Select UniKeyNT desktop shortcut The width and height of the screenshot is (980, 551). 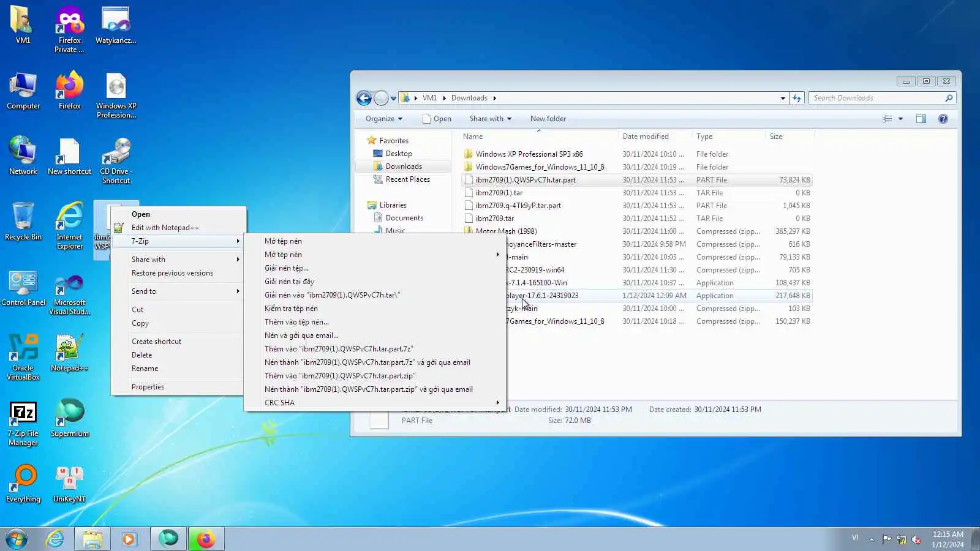coord(69,484)
